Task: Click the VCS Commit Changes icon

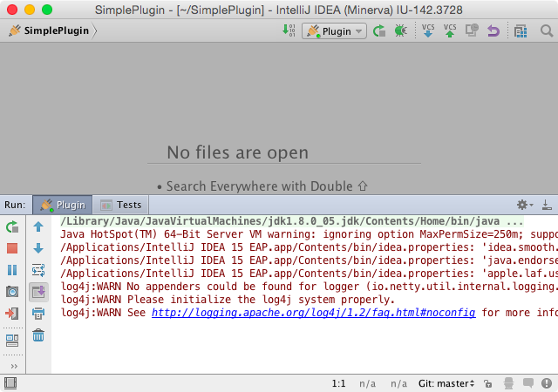Action: [450, 31]
